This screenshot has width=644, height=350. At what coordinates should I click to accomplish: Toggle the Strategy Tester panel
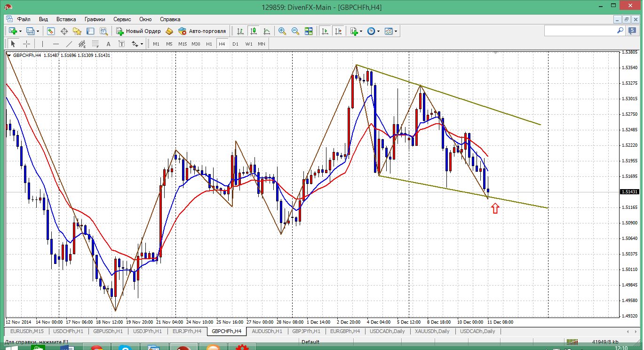[103, 31]
